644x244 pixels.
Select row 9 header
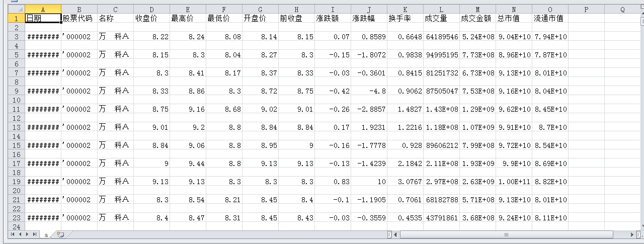pyautogui.click(x=17, y=91)
